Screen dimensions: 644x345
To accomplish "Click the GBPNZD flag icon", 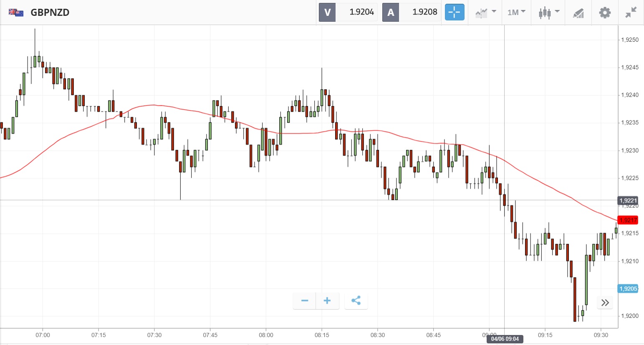I will click(16, 13).
